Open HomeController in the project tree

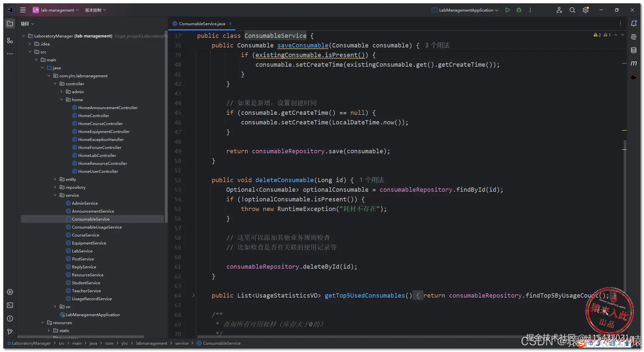click(94, 115)
